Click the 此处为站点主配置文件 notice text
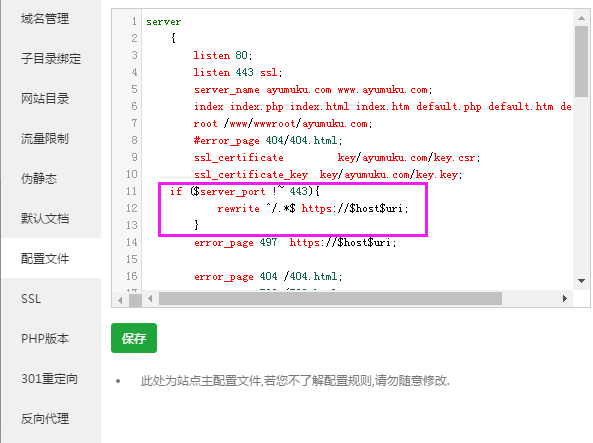 coord(295,381)
